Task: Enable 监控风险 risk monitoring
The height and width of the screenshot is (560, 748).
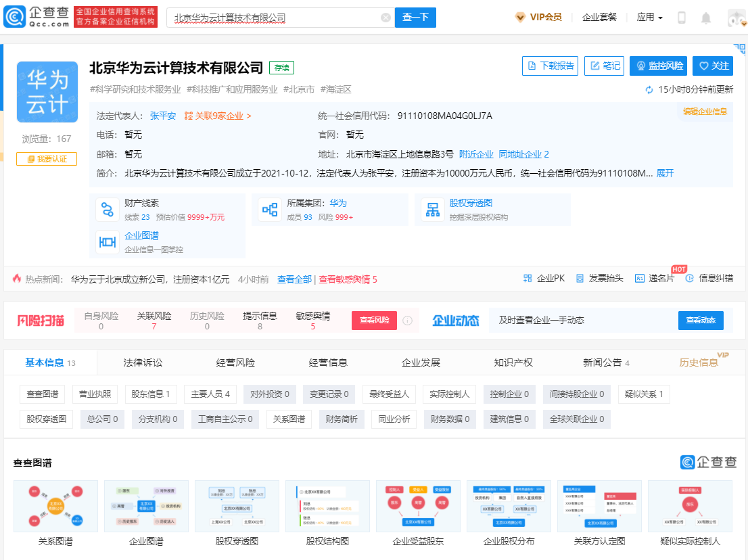Action: [x=658, y=66]
